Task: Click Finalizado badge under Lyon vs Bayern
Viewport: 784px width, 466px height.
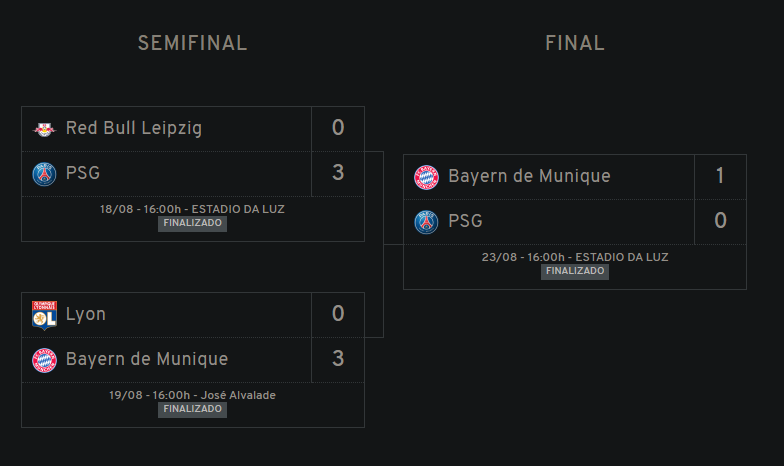Action: click(x=192, y=410)
